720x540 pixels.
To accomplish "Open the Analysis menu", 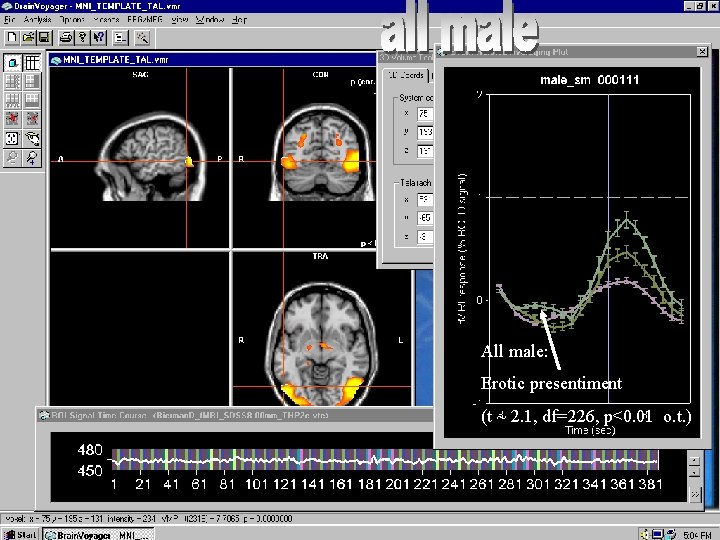I will [x=38, y=20].
